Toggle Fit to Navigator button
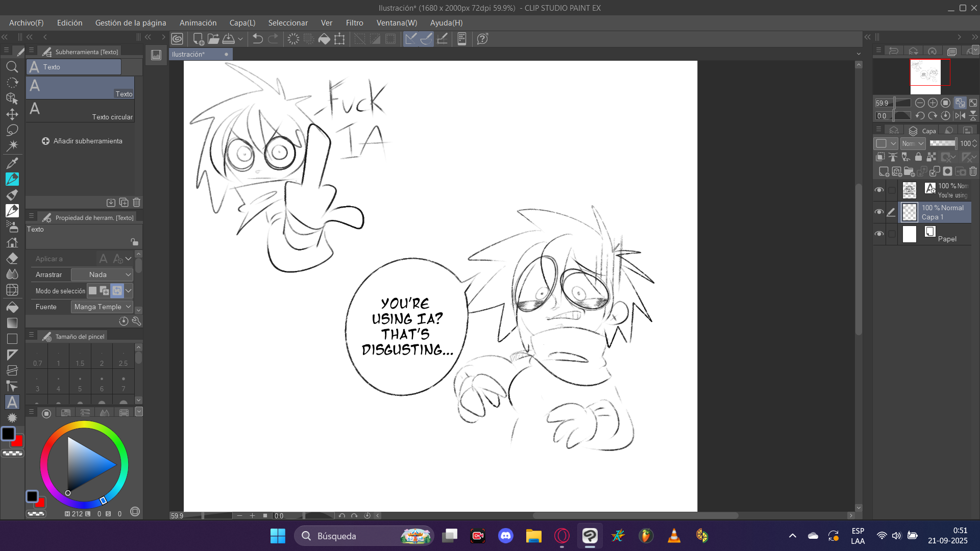The height and width of the screenshot is (551, 980). click(x=960, y=103)
